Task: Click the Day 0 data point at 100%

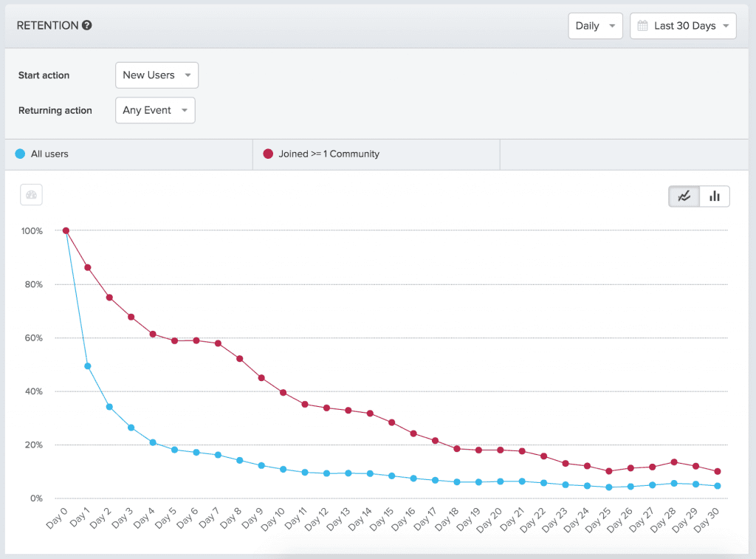Action: [x=66, y=230]
